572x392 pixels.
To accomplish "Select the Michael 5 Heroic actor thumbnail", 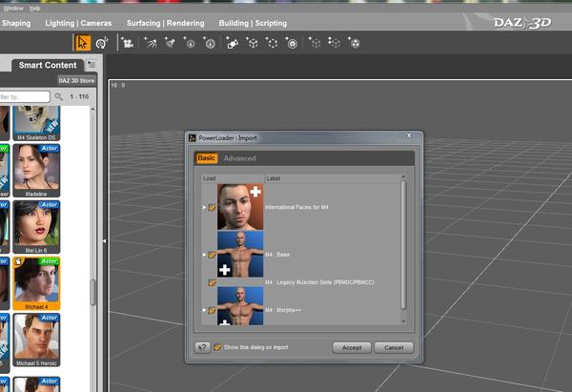I will point(36,340).
